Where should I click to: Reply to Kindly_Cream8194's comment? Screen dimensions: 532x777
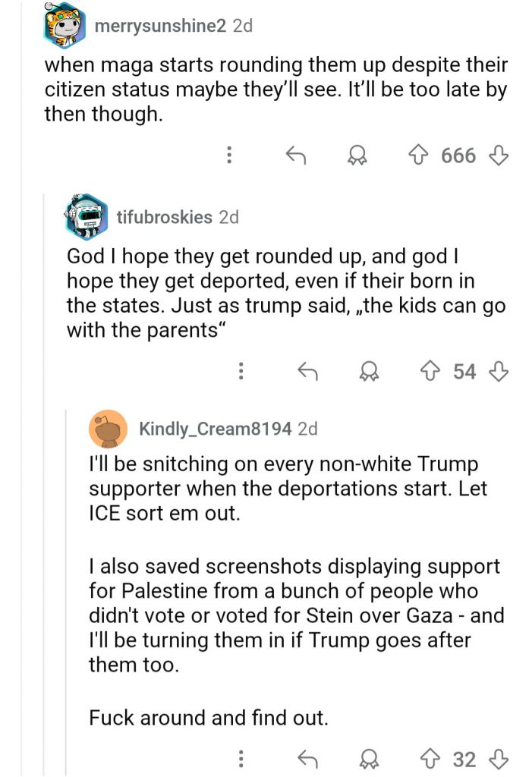coord(307,759)
